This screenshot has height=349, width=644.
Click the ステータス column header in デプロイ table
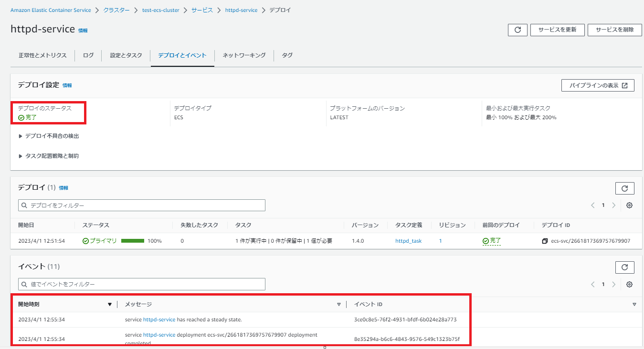(96, 225)
